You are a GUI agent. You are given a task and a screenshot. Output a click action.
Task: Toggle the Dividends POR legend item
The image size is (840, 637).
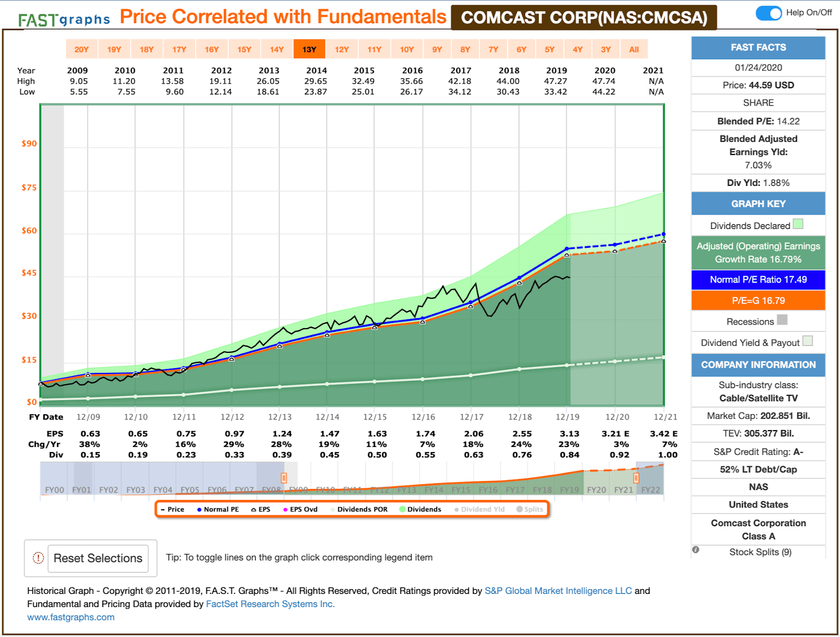[x=359, y=509]
